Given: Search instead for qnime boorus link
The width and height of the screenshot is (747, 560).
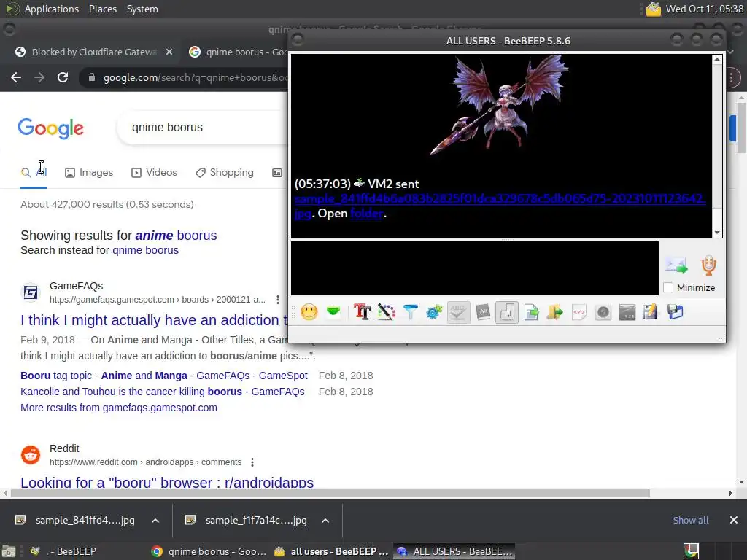Looking at the screenshot, I should 145,250.
